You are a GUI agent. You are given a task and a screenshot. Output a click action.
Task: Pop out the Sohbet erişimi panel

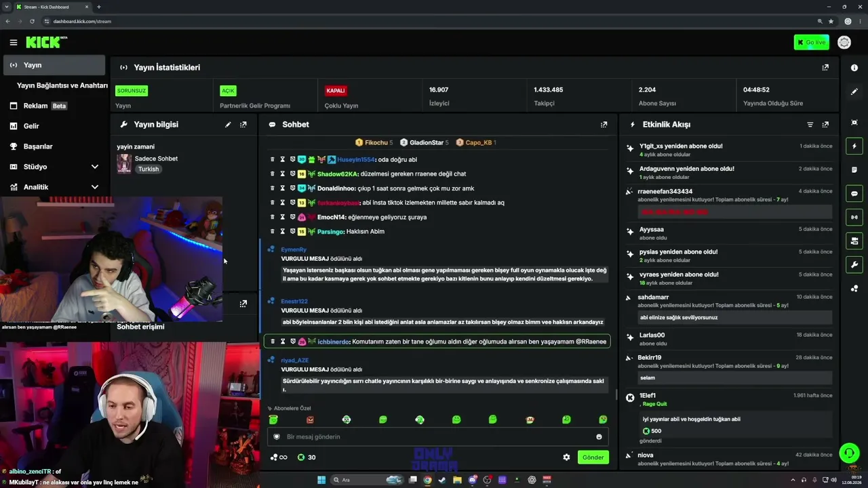click(243, 304)
